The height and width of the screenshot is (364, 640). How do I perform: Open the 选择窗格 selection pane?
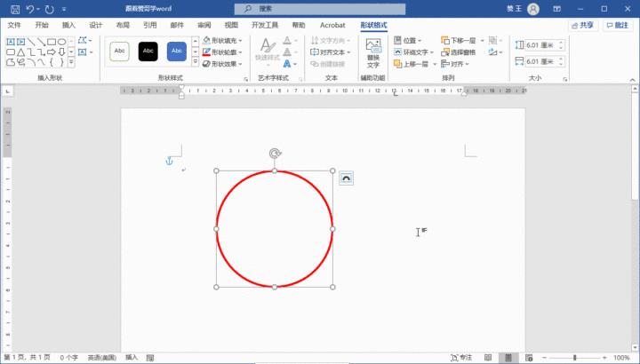point(459,52)
